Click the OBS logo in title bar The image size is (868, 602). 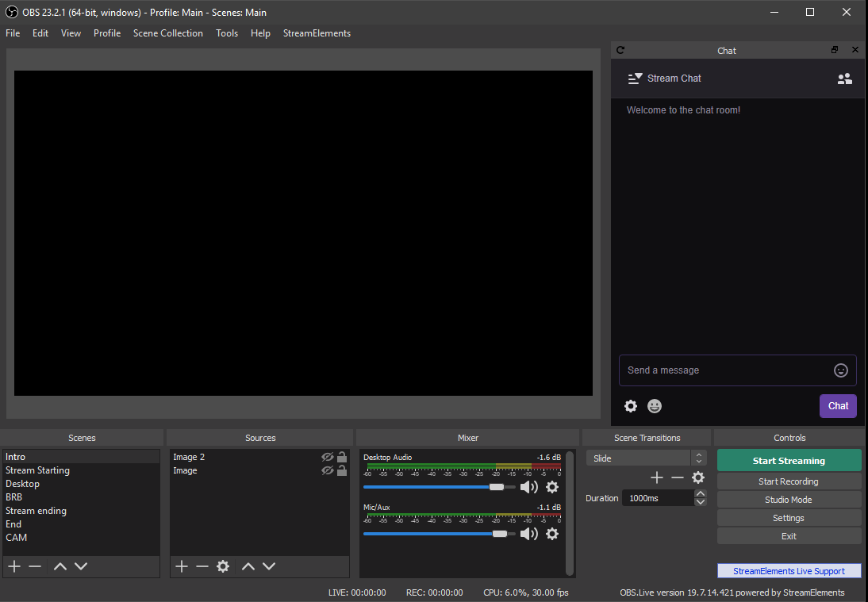coord(12,12)
